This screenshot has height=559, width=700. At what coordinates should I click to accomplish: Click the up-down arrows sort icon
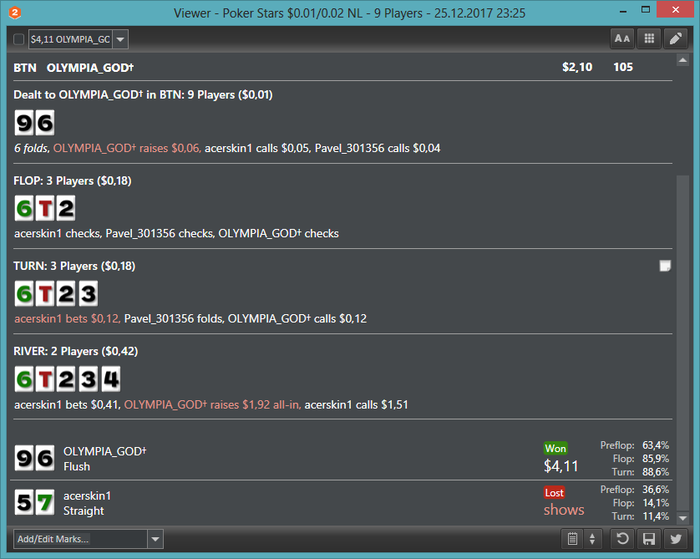592,539
